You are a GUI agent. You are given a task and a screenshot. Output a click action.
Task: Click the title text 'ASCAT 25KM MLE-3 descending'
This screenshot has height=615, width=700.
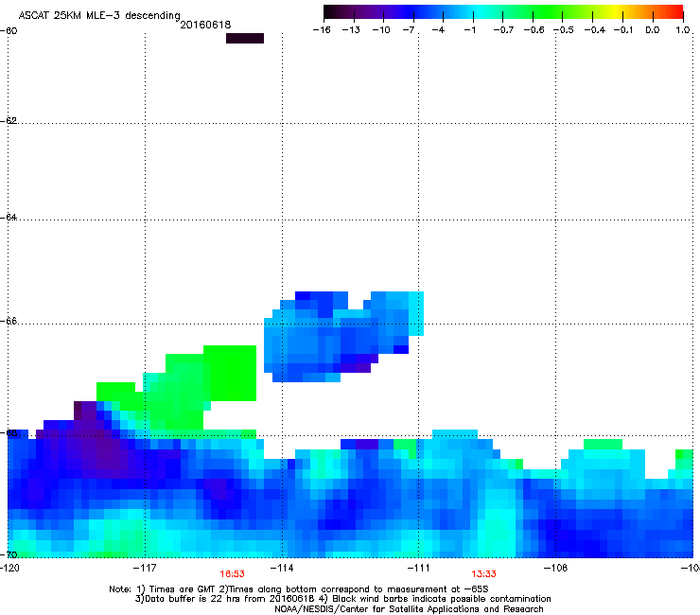(99, 16)
